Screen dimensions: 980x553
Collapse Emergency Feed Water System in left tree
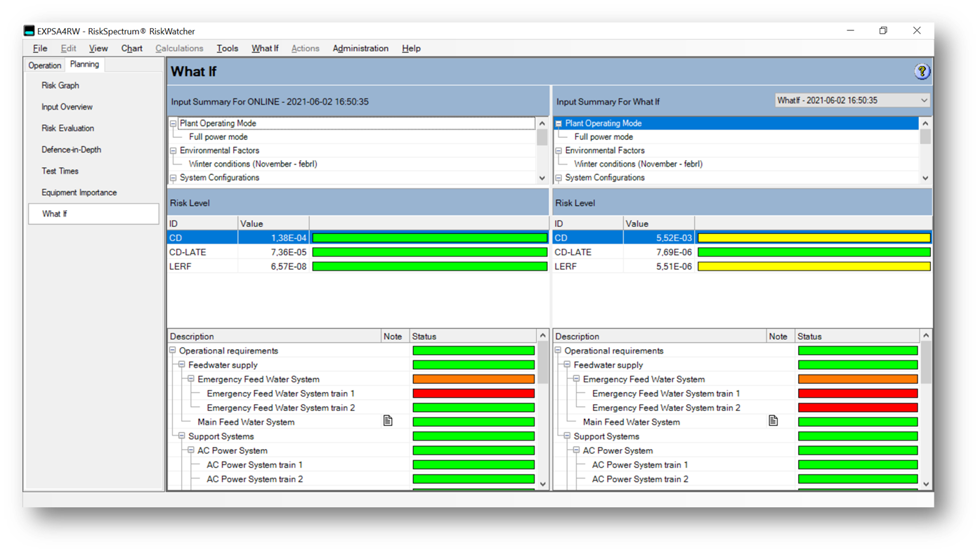pos(191,379)
